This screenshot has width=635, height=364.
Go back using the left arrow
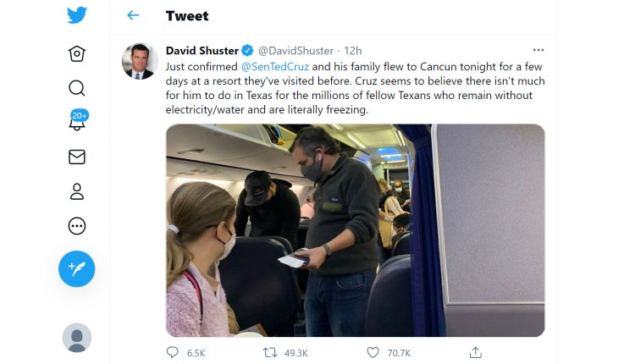[133, 15]
